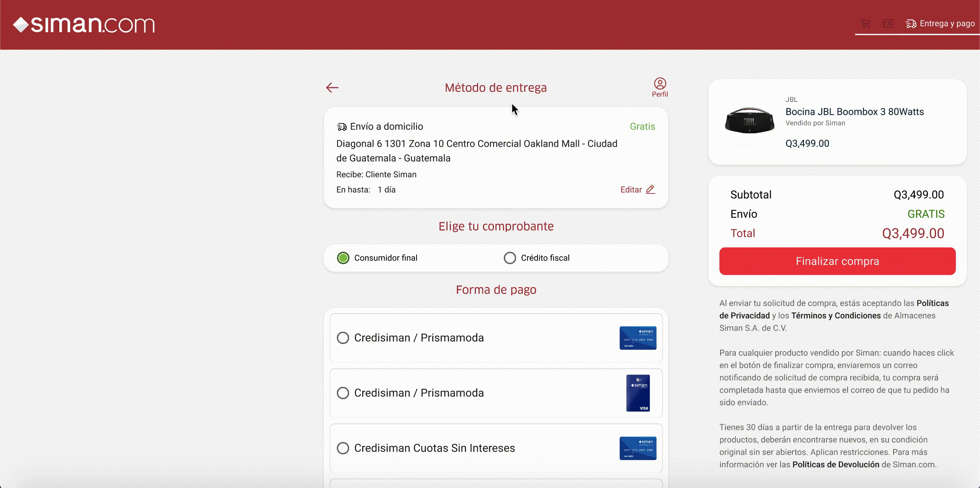This screenshot has width=980, height=488.
Task: Click the GRATIS value in the Envío row
Action: click(x=926, y=214)
